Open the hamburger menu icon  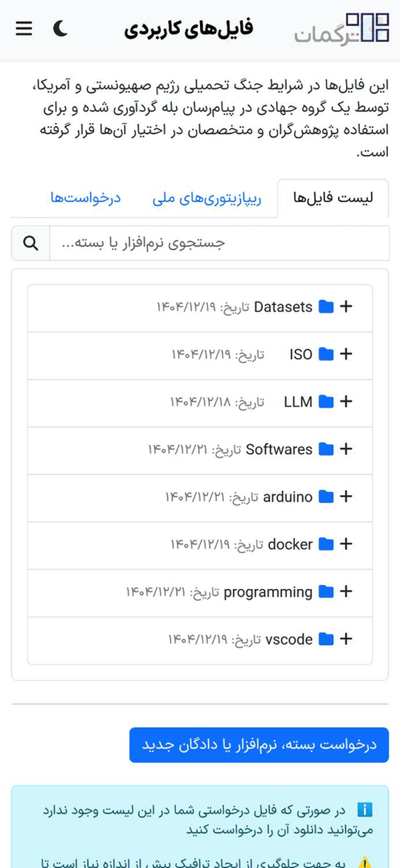[x=24, y=29]
